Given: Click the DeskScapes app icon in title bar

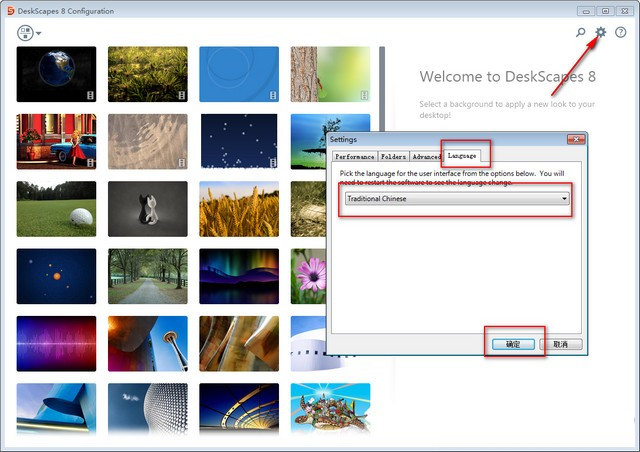Looking at the screenshot, I should 9,10.
